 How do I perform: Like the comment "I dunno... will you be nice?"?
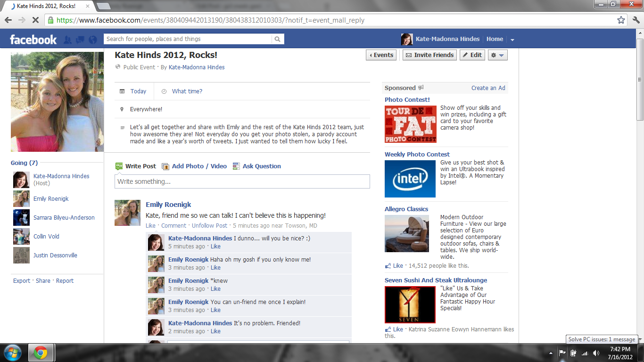(x=215, y=247)
